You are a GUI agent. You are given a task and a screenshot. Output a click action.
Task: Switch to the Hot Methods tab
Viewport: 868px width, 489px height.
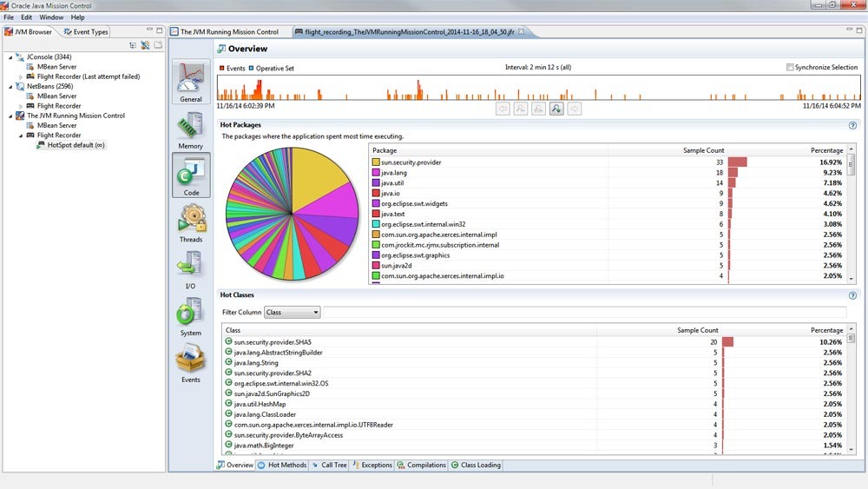coord(282,466)
